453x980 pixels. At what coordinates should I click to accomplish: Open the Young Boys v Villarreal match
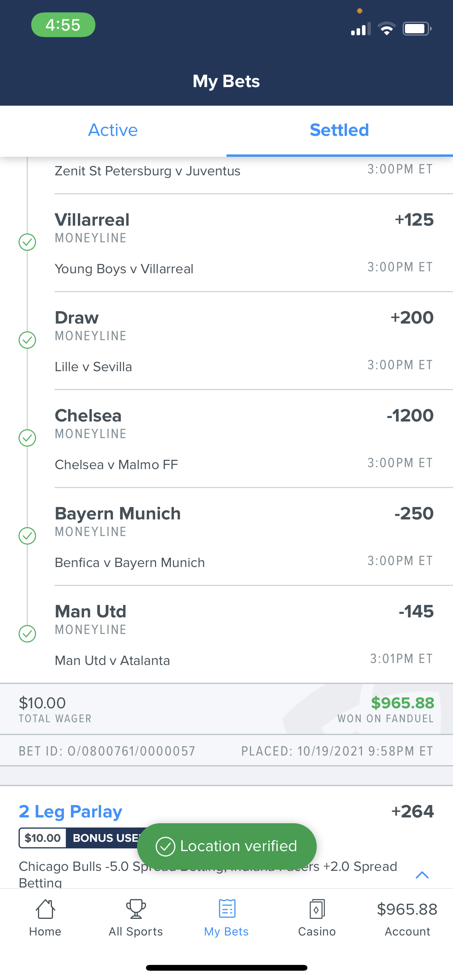coord(124,269)
